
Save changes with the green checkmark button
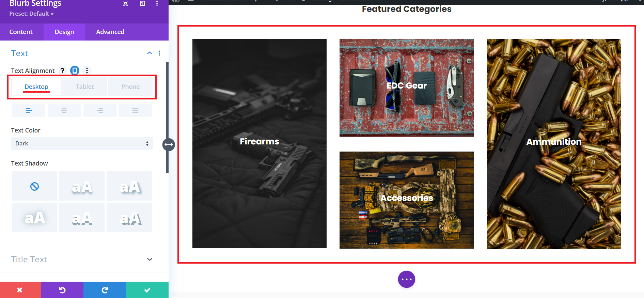click(147, 290)
